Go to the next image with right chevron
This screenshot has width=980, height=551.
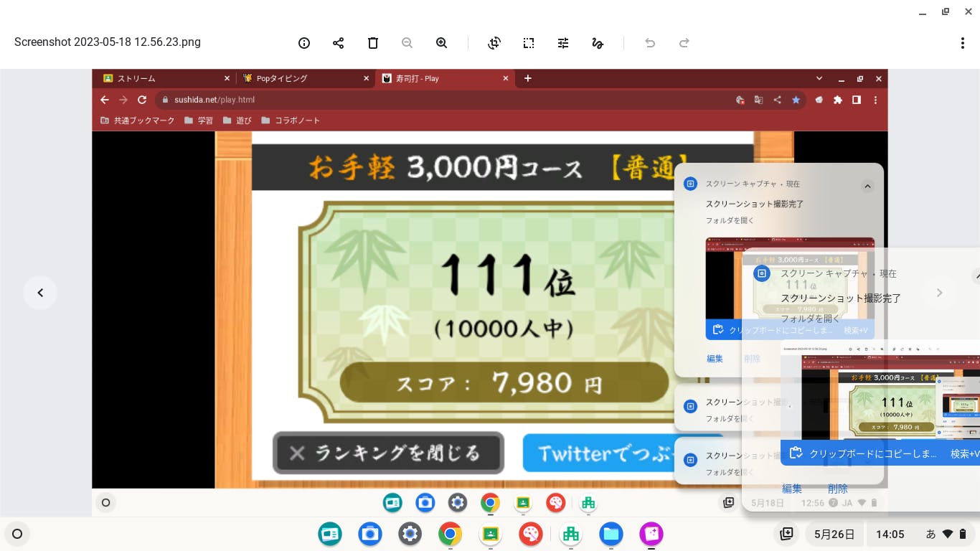pos(939,293)
